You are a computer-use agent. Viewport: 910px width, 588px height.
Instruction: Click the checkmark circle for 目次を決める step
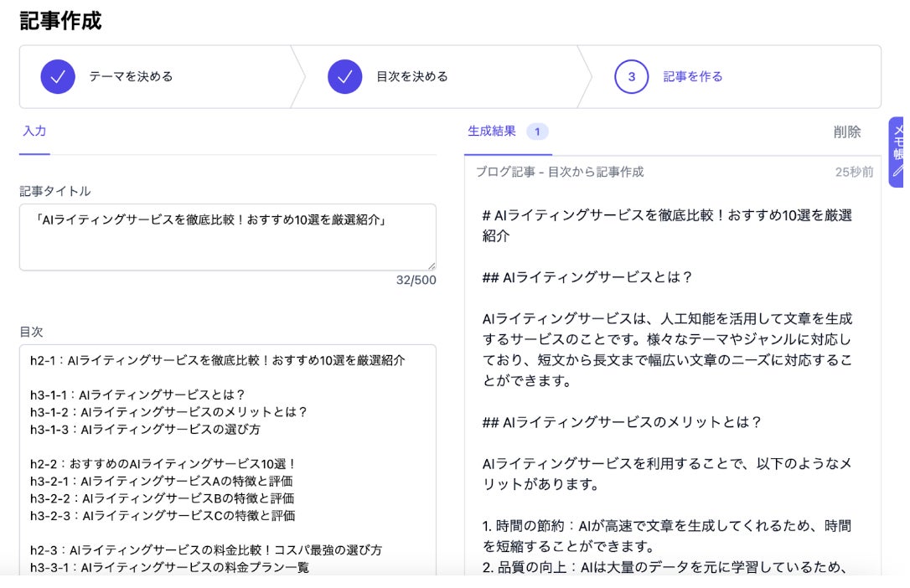[344, 76]
